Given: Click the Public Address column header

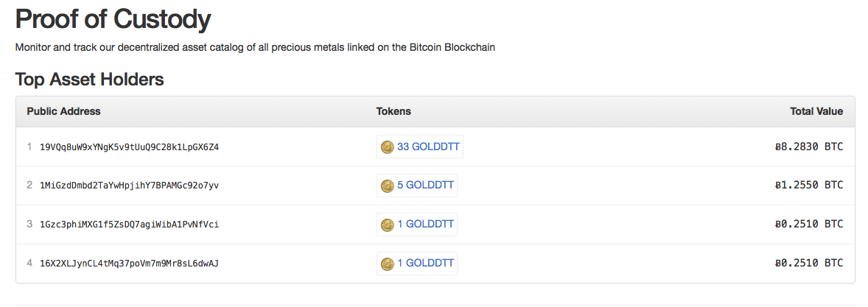Looking at the screenshot, I should click(63, 112).
